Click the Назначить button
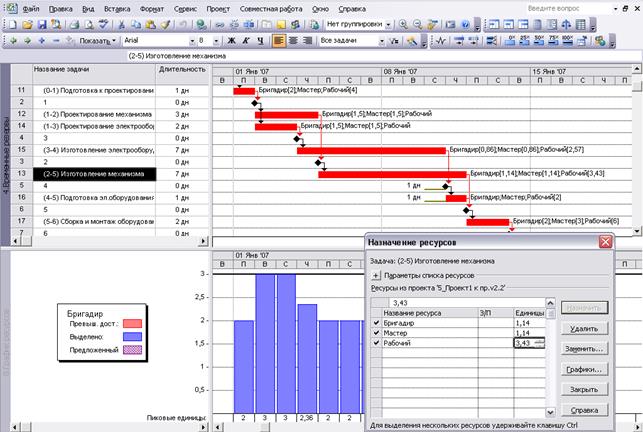The height and width of the screenshot is (432, 643). click(x=584, y=308)
